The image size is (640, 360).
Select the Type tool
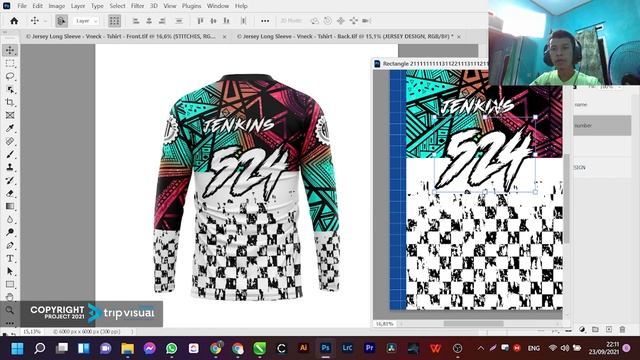coord(10,258)
